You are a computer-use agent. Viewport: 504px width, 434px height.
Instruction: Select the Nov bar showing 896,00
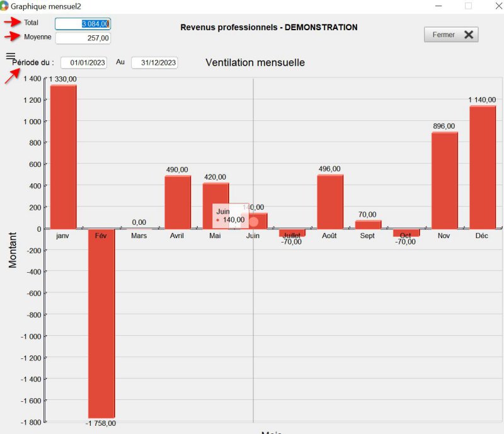pyautogui.click(x=444, y=180)
